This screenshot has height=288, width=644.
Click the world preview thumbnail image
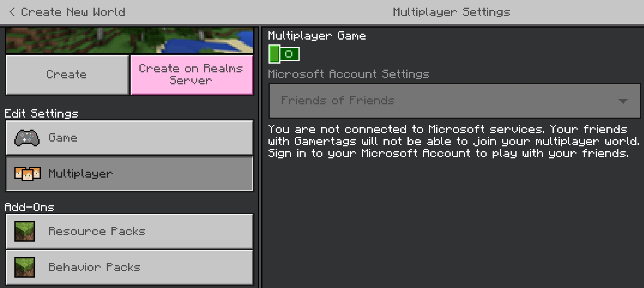tap(129, 40)
